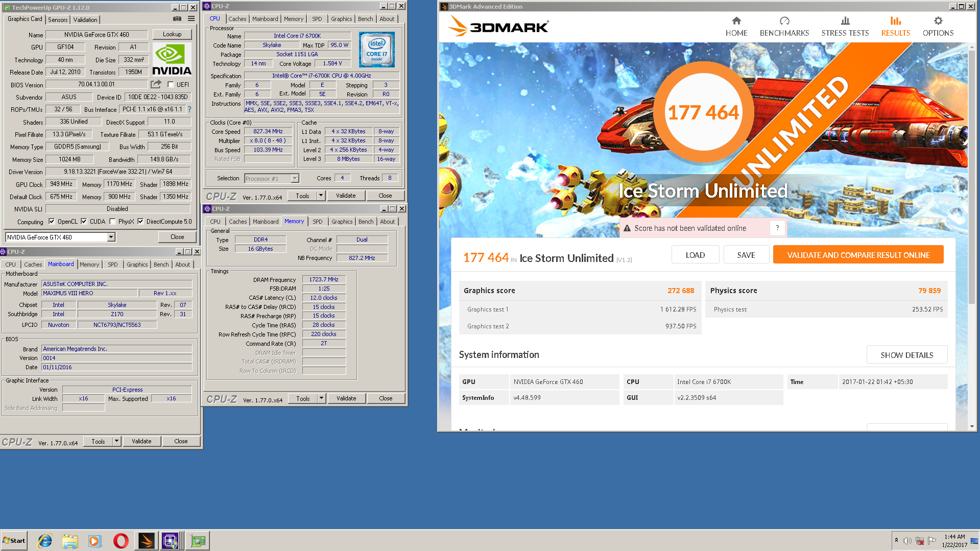Open About tab in CPU-Z Mainboard window
Image resolution: width=980 pixels, height=551 pixels.
[x=182, y=265]
